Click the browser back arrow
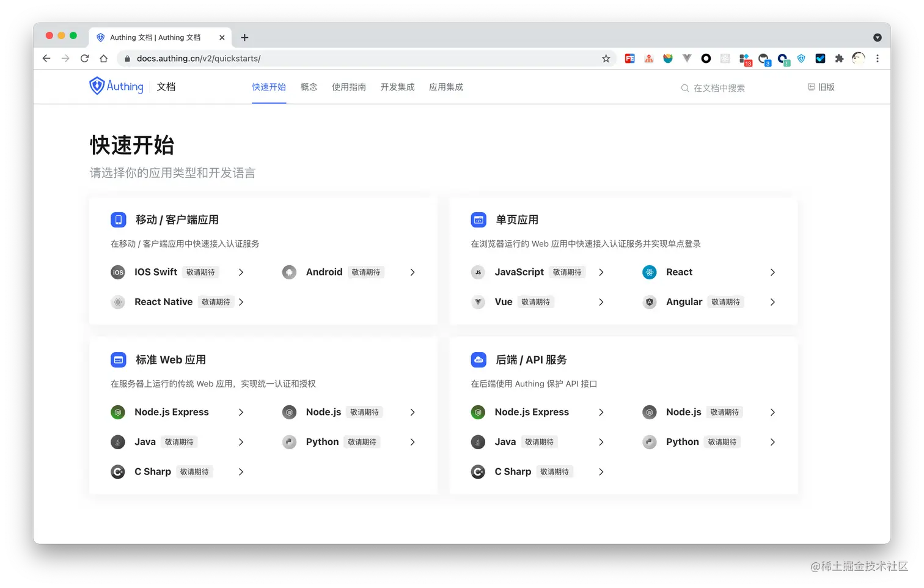 click(x=46, y=59)
